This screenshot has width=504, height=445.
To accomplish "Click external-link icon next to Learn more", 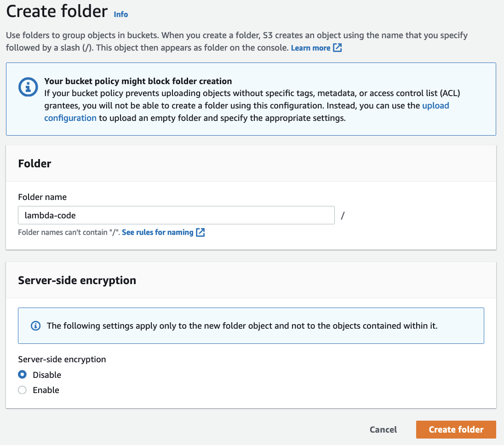I will (337, 47).
